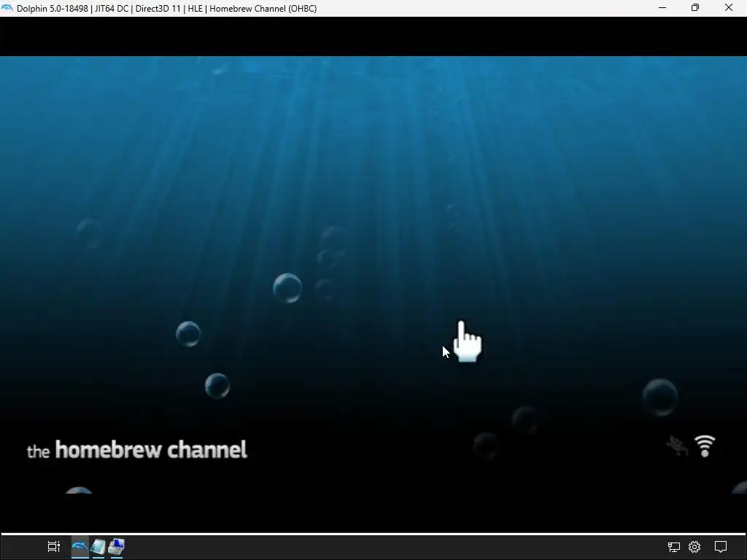Viewport: 747px width, 560px height.
Task: Click the Wi-Fi network status icon in Homebrew Channel
Action: [705, 446]
